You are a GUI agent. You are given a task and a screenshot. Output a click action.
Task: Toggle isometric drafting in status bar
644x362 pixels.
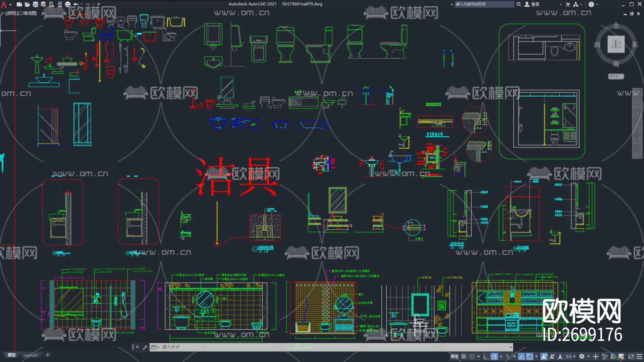coord(507,356)
